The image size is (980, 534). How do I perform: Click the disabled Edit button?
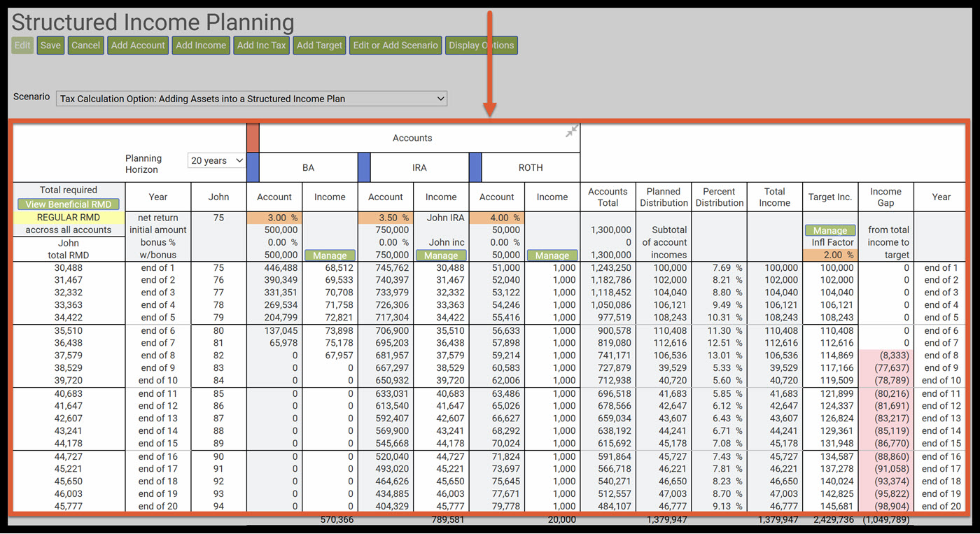tap(22, 45)
